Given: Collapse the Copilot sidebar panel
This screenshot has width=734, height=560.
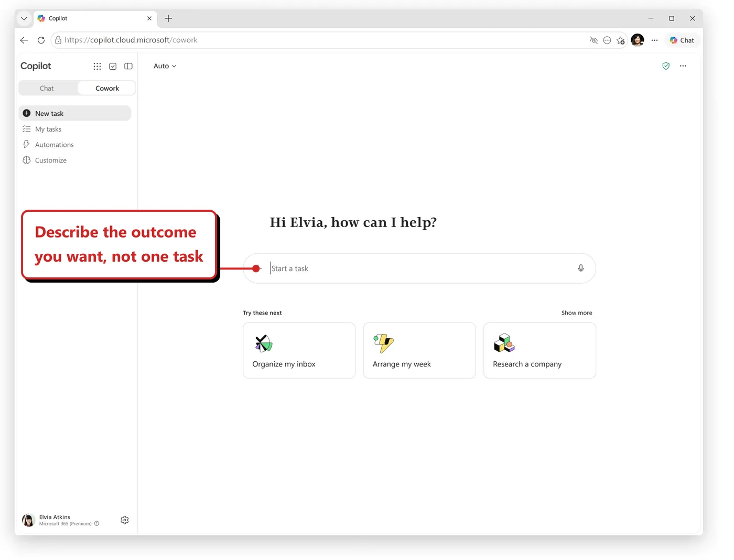Looking at the screenshot, I should point(128,66).
